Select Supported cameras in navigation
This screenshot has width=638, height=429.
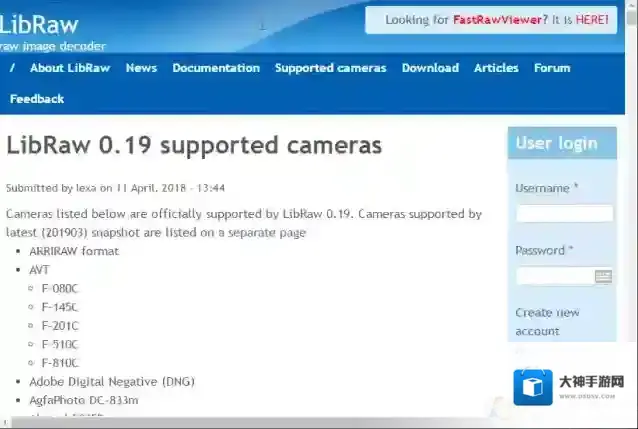330,68
